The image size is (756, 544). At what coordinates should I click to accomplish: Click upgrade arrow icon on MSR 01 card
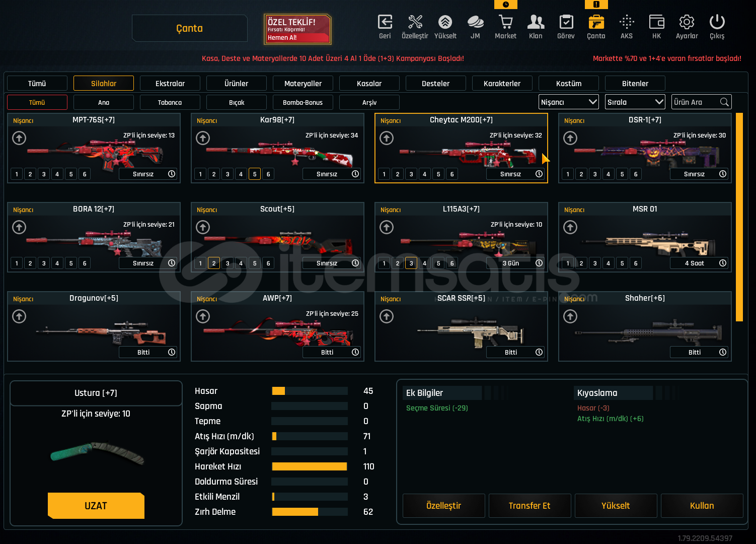tap(570, 227)
